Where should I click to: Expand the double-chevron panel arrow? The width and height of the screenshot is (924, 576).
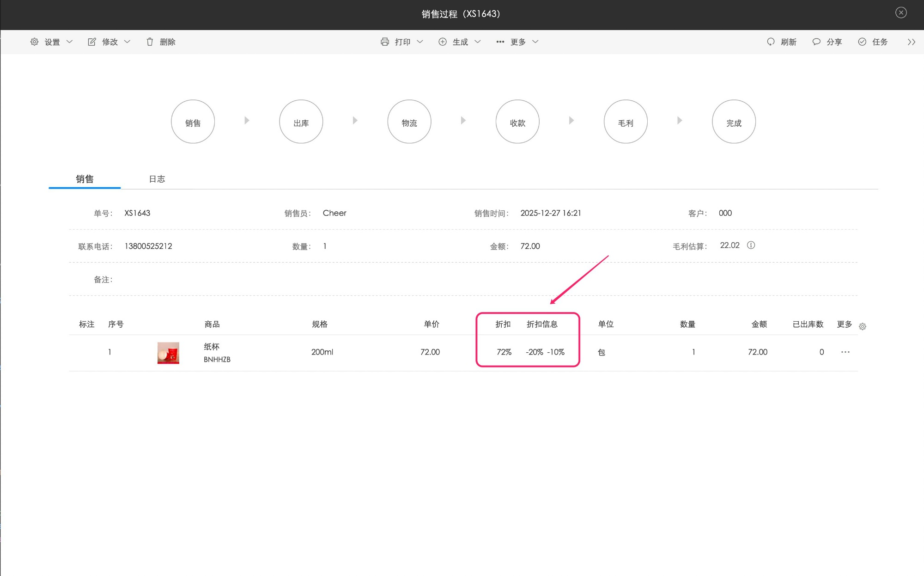[911, 42]
